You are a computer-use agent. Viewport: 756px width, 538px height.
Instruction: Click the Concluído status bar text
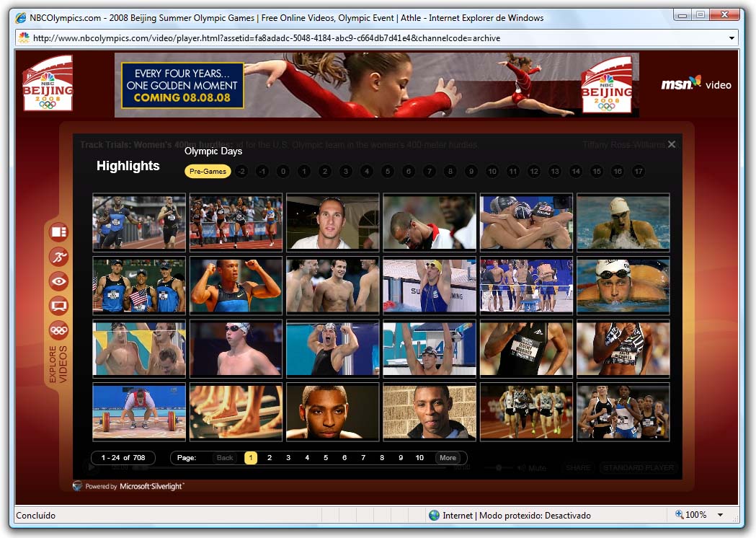click(36, 516)
